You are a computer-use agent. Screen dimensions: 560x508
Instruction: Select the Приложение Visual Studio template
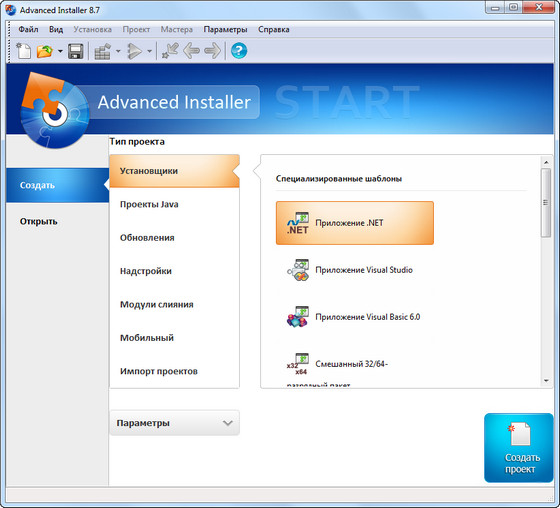click(x=355, y=270)
